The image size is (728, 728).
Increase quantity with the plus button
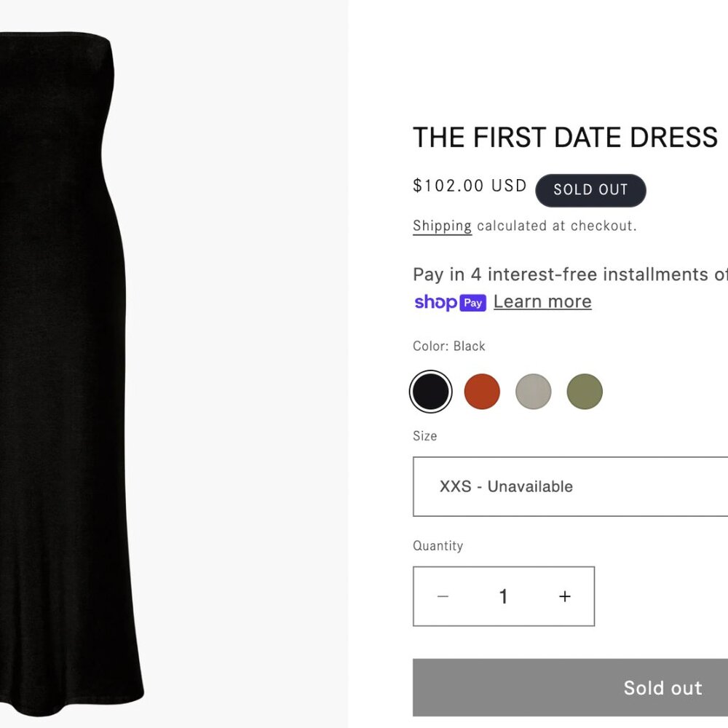564,596
